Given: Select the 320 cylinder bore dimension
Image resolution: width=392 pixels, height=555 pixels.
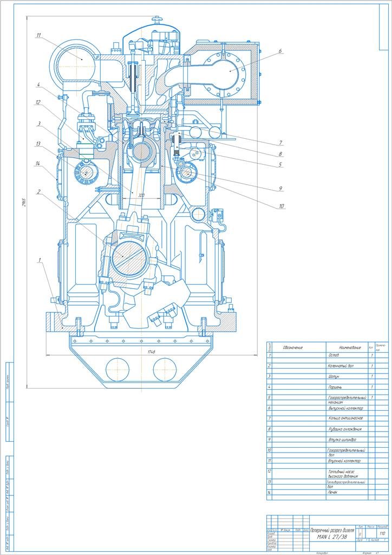Looking at the screenshot, I should coord(142,195).
